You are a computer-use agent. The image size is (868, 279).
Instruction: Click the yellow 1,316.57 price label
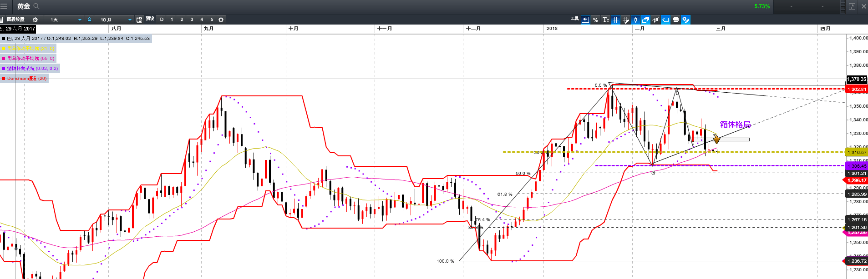pyautogui.click(x=857, y=152)
